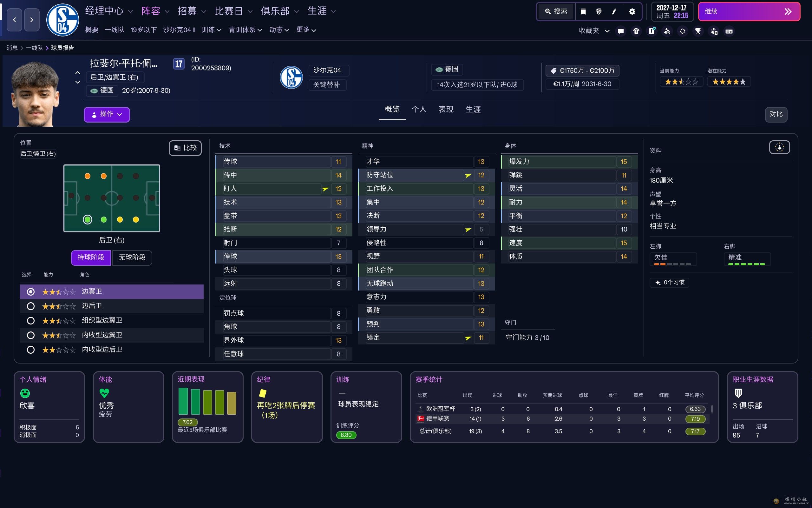812x508 pixels.
Task: Open the bookmark icon in top toolbar
Action: pos(583,12)
